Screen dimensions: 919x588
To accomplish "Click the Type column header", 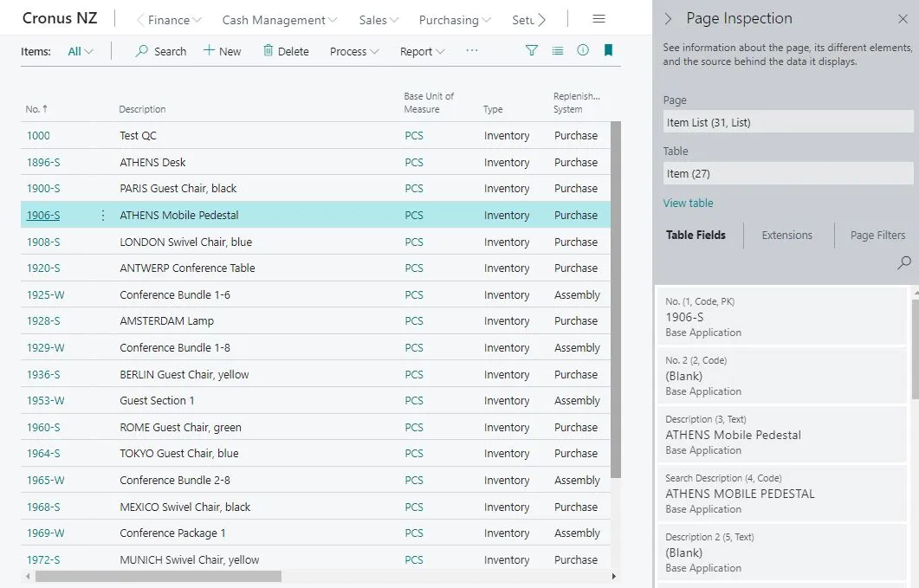I will pyautogui.click(x=493, y=109).
